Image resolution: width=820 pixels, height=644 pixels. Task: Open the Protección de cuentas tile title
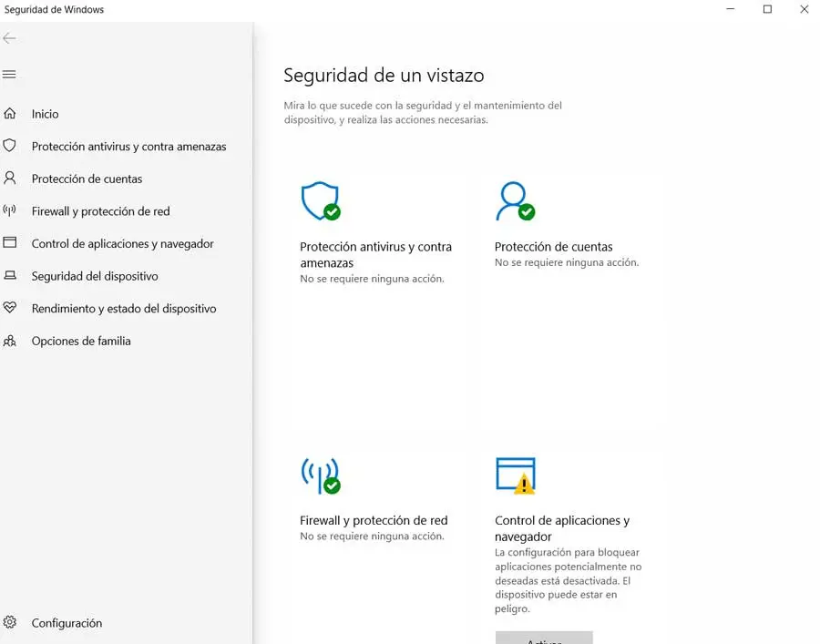553,247
